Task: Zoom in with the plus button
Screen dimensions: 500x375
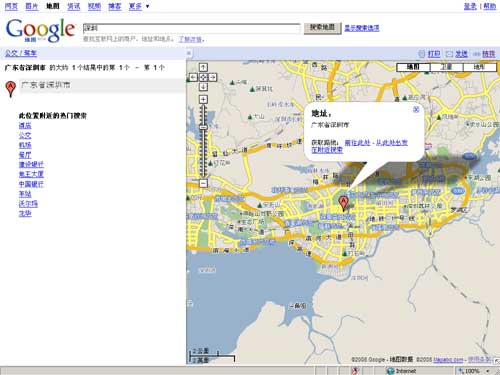Action: click(x=203, y=99)
